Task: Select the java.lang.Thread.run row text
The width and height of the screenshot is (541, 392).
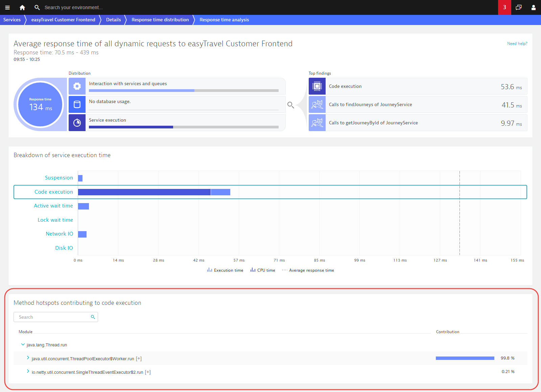Action: pyautogui.click(x=47, y=345)
